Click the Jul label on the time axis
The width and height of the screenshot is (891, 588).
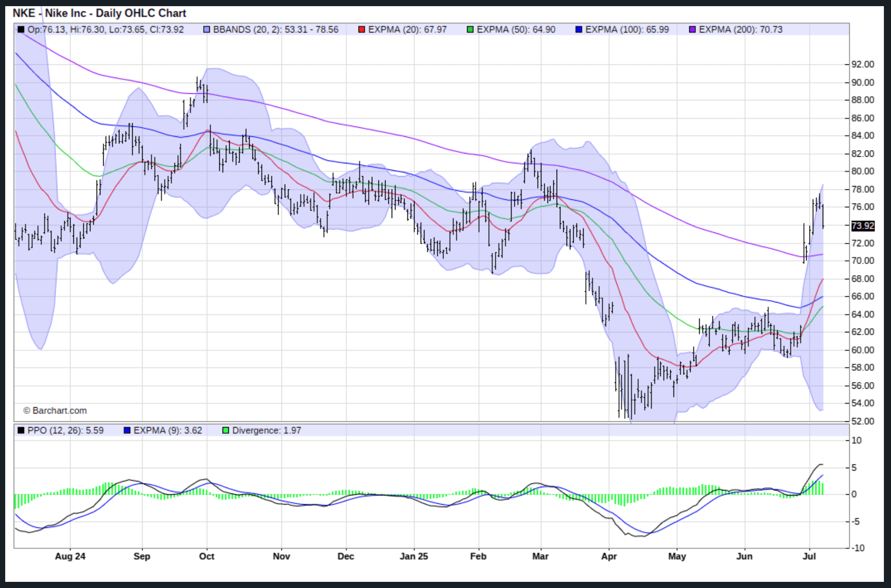click(x=809, y=556)
